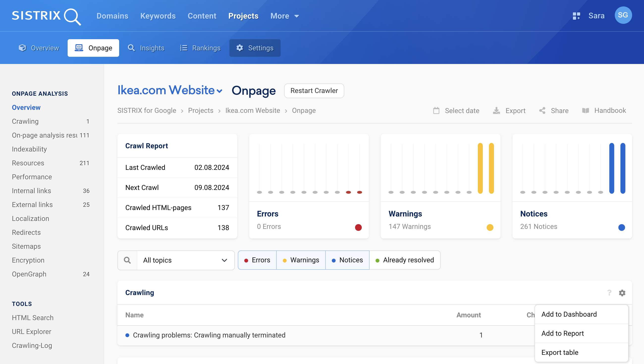Click the Crawling table help question mark
This screenshot has width=644, height=364.
(609, 293)
